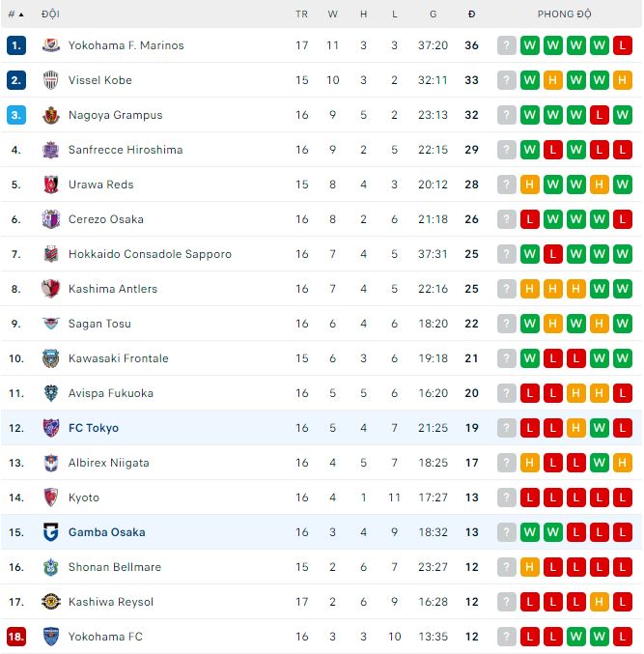Screen dimensions: 644x654
Task: Click the PHONG ĐỘ form column header
Action: [x=564, y=14]
